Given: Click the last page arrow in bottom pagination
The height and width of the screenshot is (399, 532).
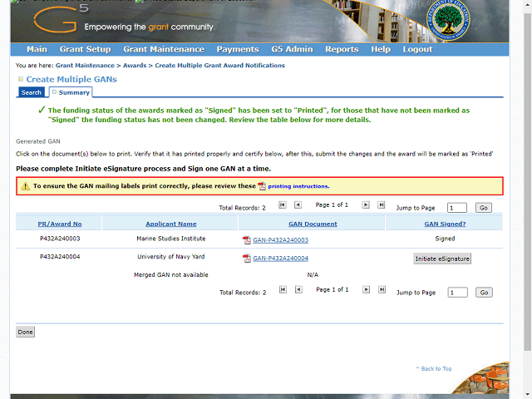Looking at the screenshot, I should pos(382,290).
